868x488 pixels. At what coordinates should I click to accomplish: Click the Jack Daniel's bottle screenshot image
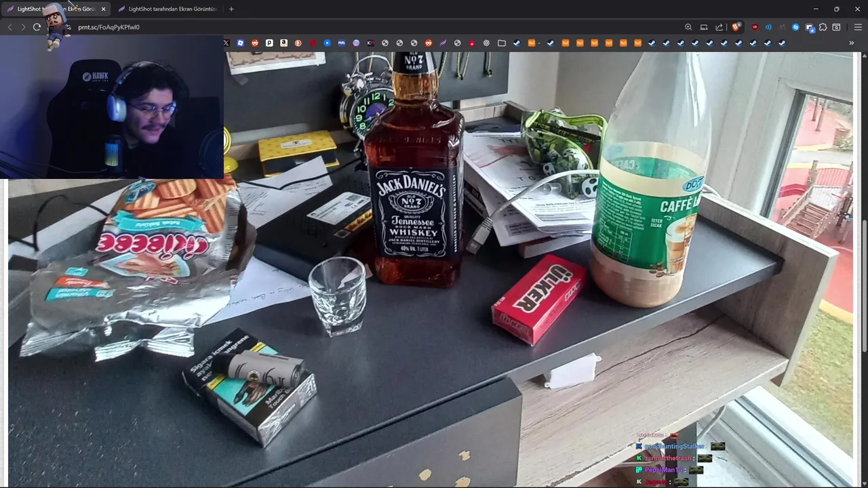430,270
